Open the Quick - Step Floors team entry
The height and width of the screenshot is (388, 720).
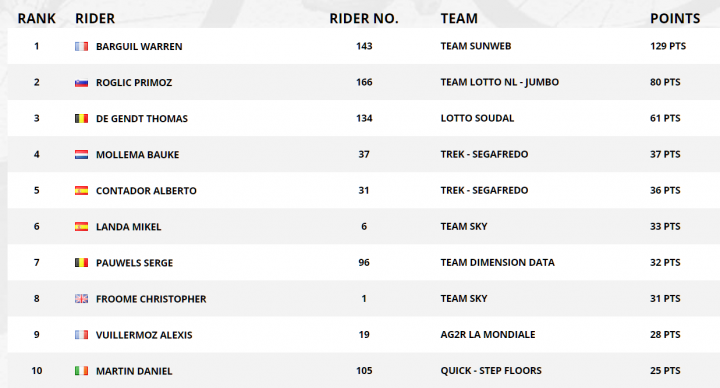click(491, 371)
